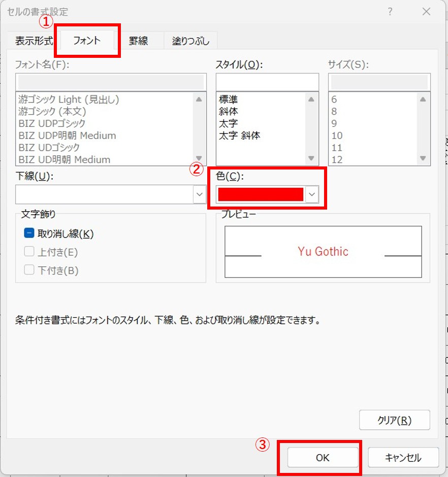This screenshot has height=477, width=448.
Task: Toggle 下付き checkbox
Action: point(29,270)
